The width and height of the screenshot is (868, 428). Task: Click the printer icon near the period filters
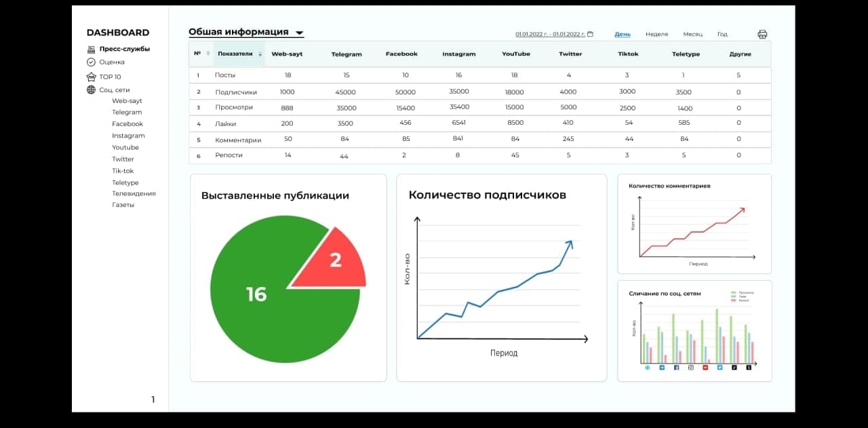pyautogui.click(x=763, y=33)
